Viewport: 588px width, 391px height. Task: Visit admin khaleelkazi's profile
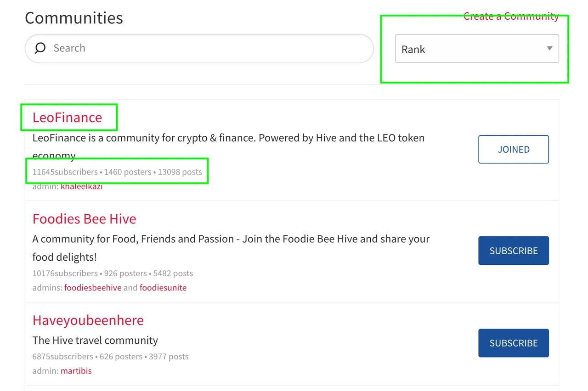(x=81, y=186)
